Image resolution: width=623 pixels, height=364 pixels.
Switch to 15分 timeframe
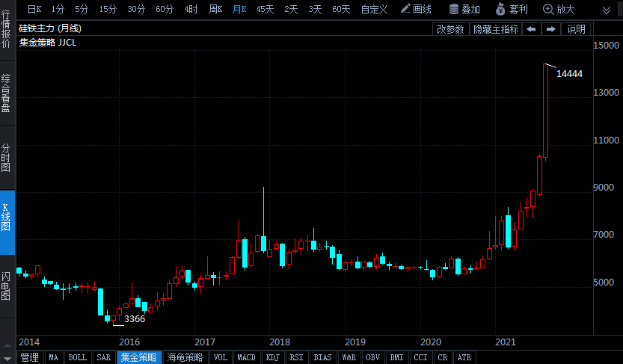pyautogui.click(x=108, y=9)
